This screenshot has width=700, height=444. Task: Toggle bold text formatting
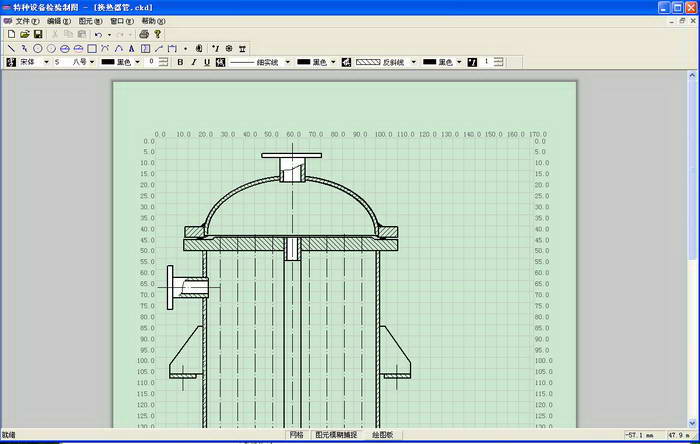[180, 62]
